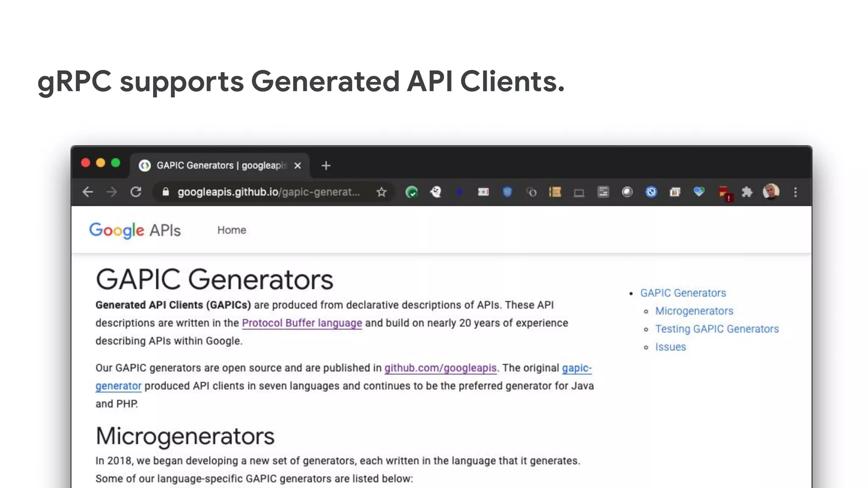Click the GAPIC Generators page heading
Screen dimensions: 868x488
pos(214,279)
